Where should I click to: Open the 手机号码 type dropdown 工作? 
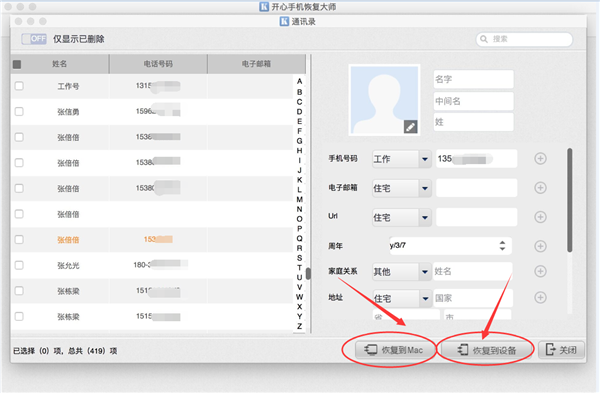[402, 159]
